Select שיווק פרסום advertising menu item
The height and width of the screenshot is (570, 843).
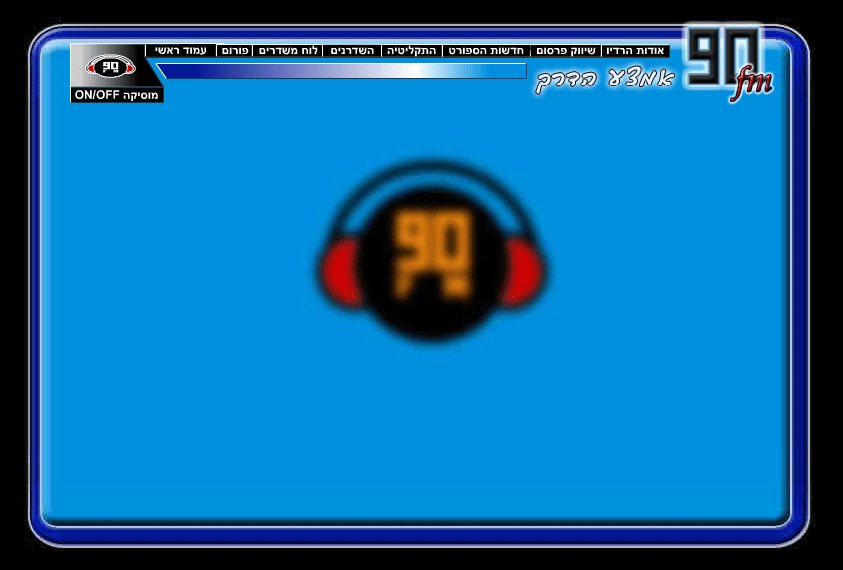566,51
